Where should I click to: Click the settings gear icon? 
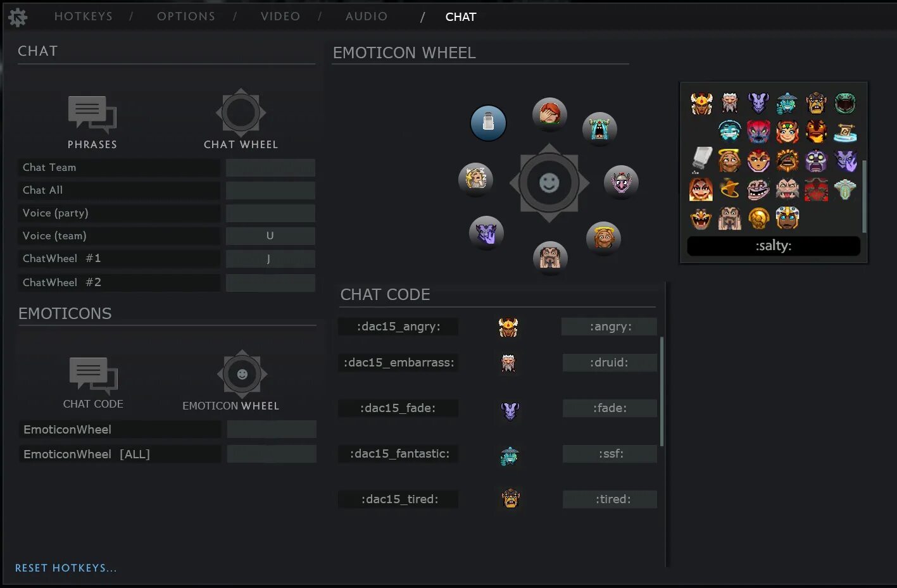[18, 17]
